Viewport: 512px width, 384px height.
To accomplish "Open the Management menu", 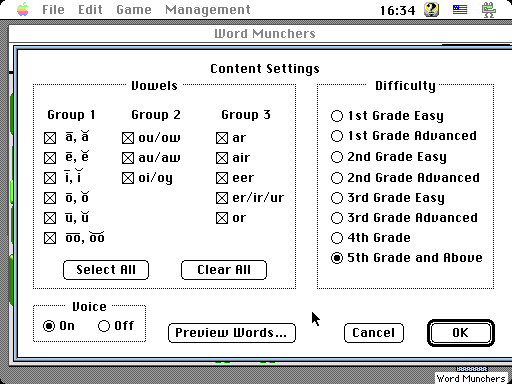I will tap(208, 10).
